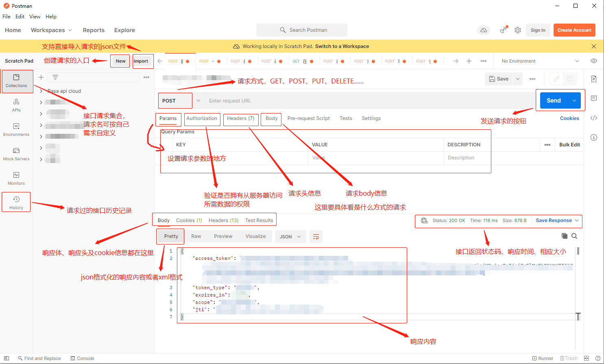
Task: Click the help icon in status bar
Action: [597, 358]
